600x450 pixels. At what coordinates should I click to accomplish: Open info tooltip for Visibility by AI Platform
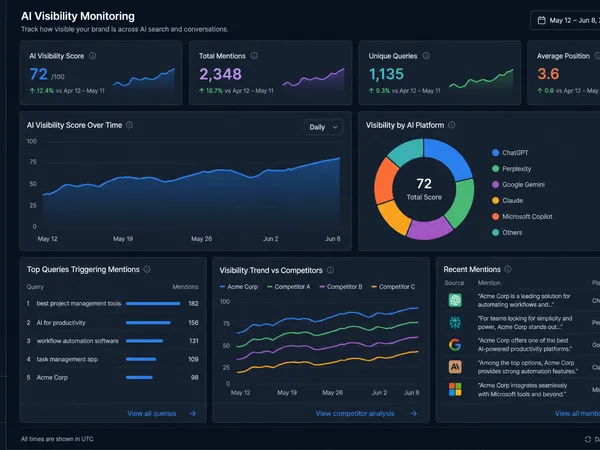[452, 125]
